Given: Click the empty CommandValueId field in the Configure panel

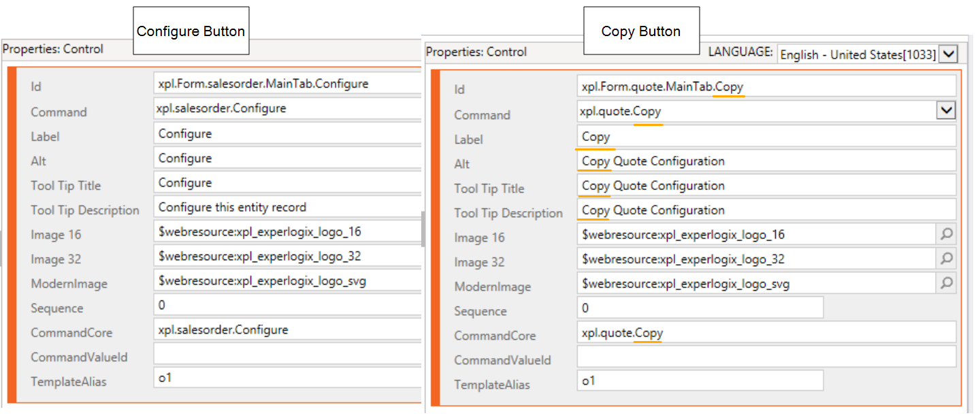Looking at the screenshot, I should [x=287, y=354].
